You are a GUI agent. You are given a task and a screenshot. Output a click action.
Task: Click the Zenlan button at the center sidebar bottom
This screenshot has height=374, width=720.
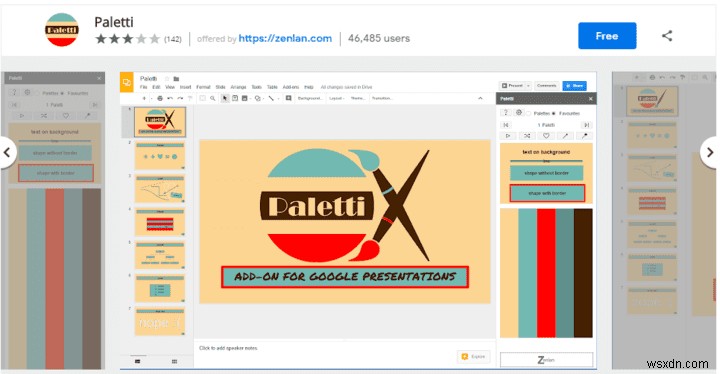click(x=546, y=360)
